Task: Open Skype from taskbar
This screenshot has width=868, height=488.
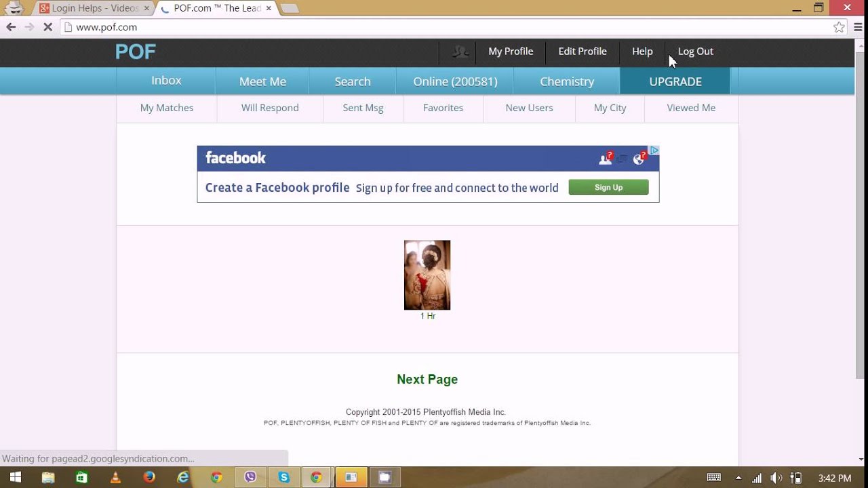Action: point(283,477)
